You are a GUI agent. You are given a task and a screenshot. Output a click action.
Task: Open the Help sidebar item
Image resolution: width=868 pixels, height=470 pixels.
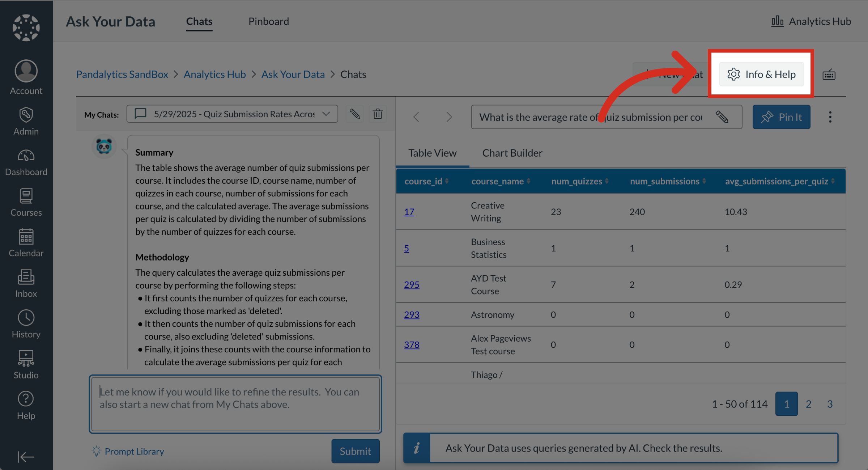26,405
